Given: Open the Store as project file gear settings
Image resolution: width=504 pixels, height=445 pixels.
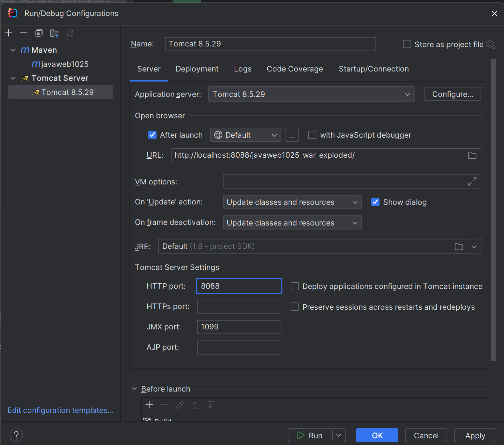Looking at the screenshot, I should (x=490, y=44).
